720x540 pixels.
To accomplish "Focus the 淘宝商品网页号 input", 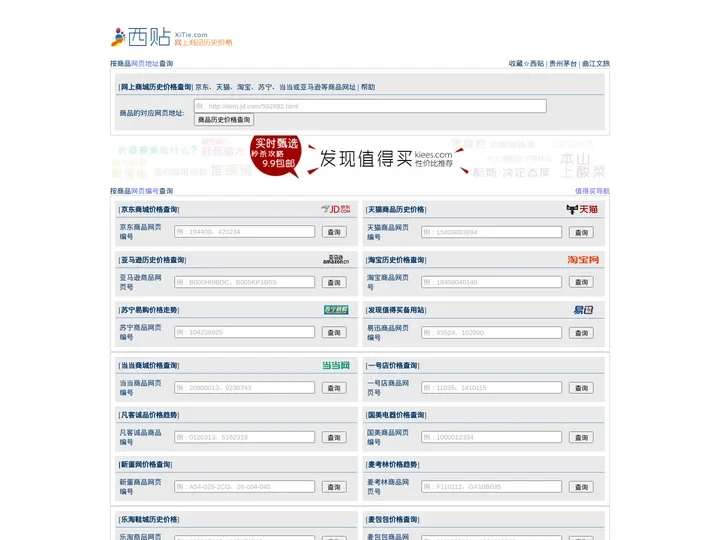I will [x=491, y=282].
